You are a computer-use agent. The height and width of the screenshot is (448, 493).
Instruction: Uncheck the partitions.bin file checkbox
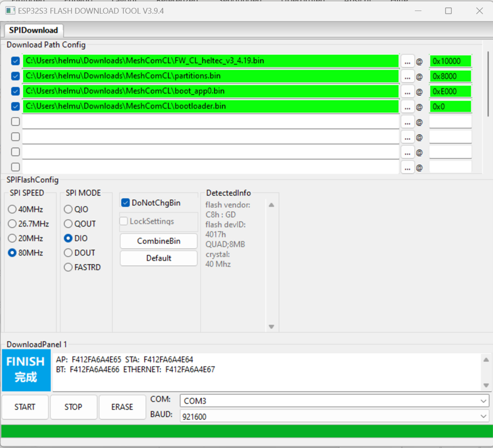click(x=16, y=76)
